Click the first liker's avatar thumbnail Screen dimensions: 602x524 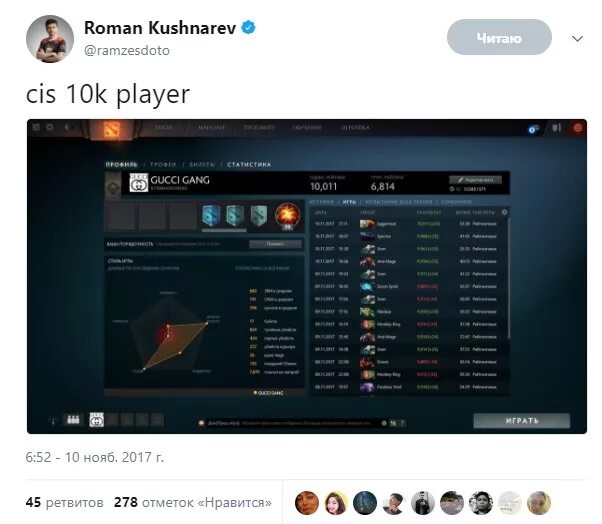(x=307, y=503)
